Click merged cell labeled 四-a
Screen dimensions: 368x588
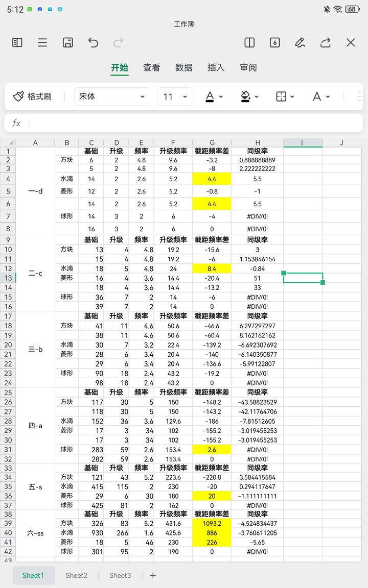click(35, 426)
